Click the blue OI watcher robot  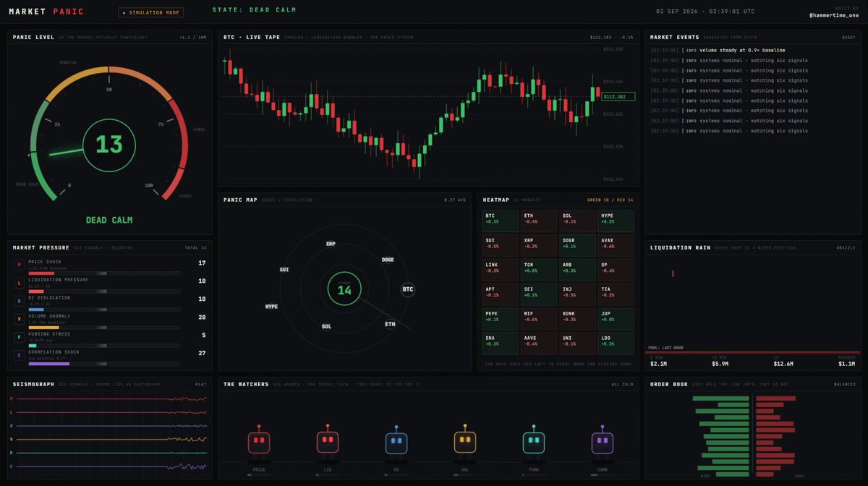tap(396, 442)
